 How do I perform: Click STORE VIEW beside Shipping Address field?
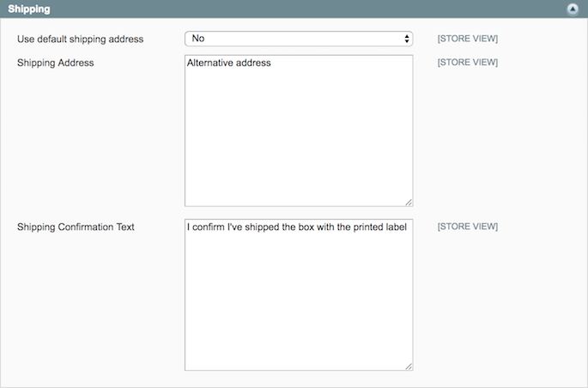click(468, 63)
